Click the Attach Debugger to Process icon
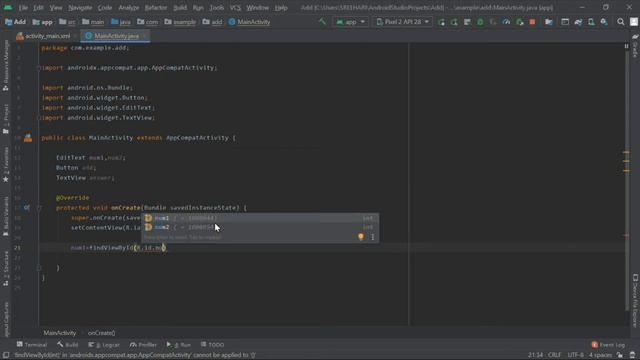Viewport: 640px width, 360px height. (519, 22)
